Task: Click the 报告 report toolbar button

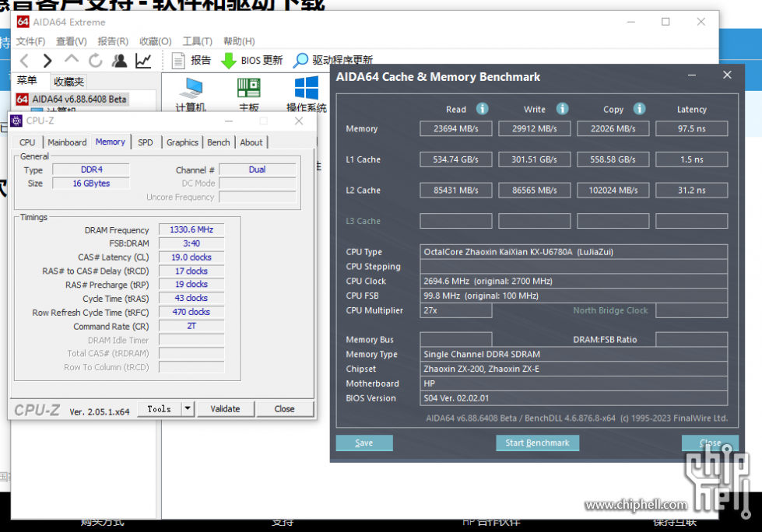Action: pyautogui.click(x=191, y=60)
